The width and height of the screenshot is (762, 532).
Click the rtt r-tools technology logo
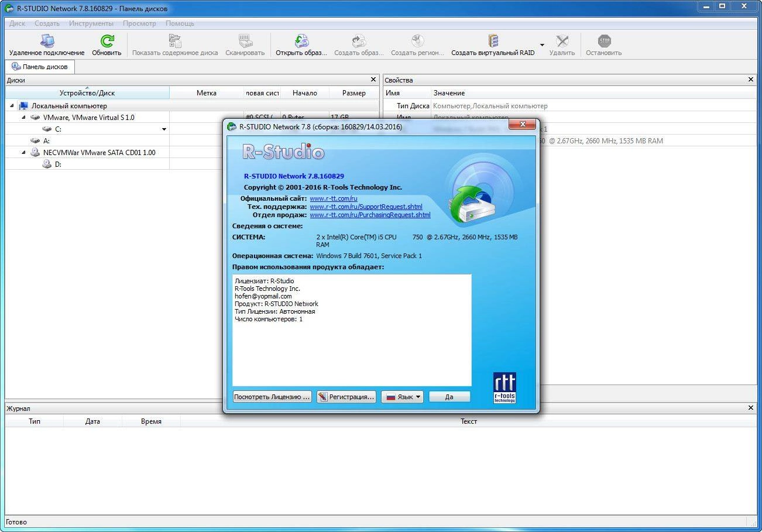(x=504, y=388)
